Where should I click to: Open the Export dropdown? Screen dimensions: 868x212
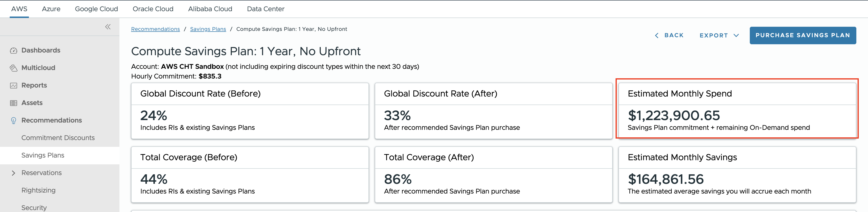click(719, 35)
